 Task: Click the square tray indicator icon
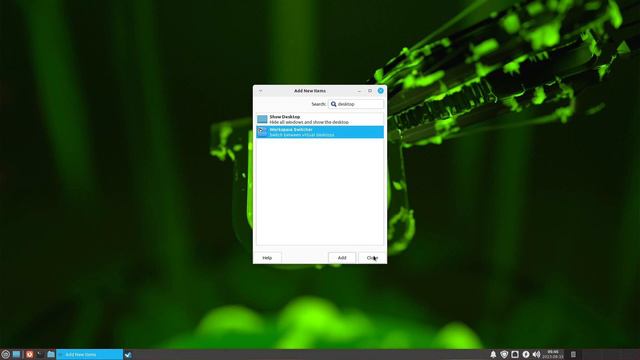coord(515,354)
